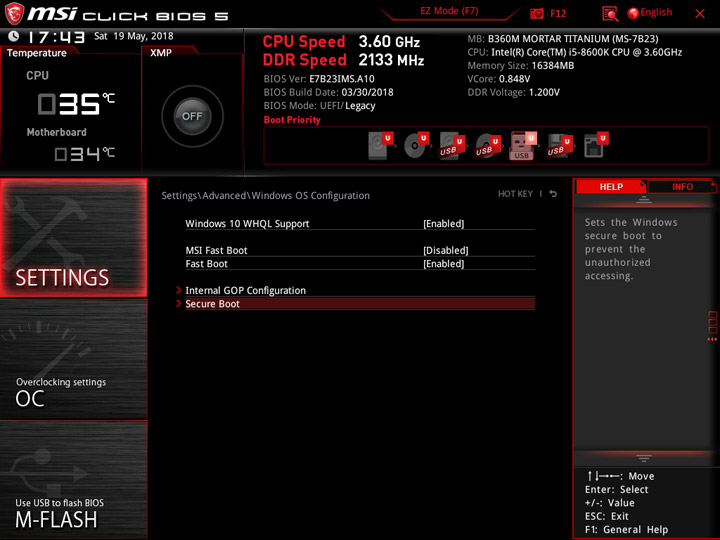Switch to the HELP tab
Screen dimensions: 720x540
611,186
